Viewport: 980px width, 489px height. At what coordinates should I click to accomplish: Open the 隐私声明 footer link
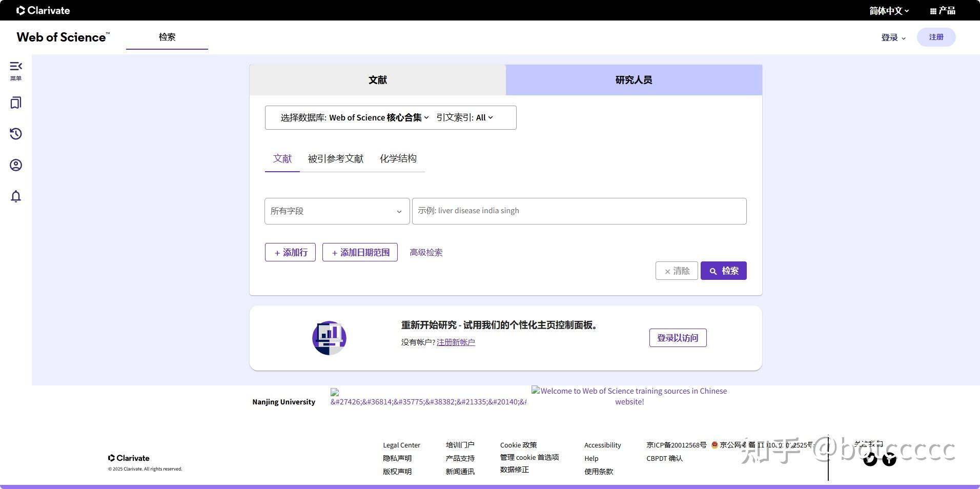click(397, 458)
